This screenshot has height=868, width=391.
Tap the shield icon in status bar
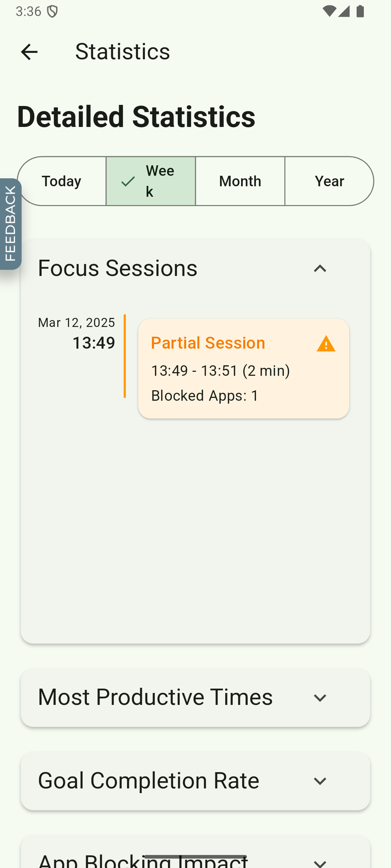(52, 12)
